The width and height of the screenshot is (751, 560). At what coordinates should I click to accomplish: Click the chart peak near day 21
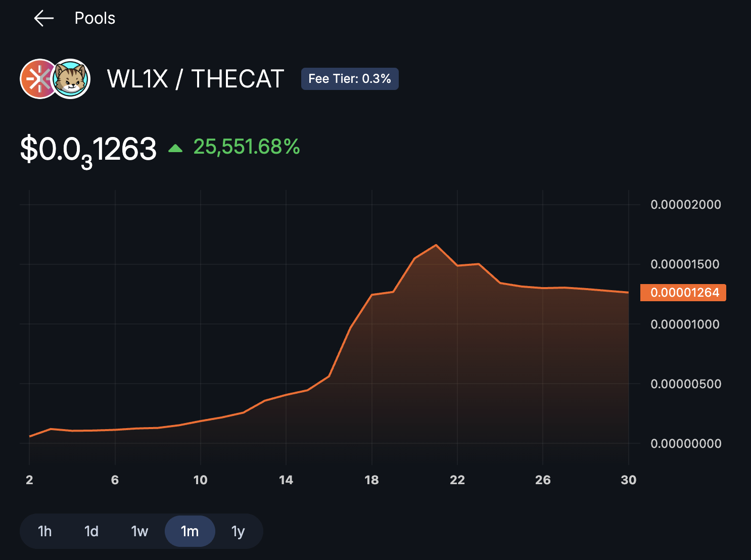(436, 246)
